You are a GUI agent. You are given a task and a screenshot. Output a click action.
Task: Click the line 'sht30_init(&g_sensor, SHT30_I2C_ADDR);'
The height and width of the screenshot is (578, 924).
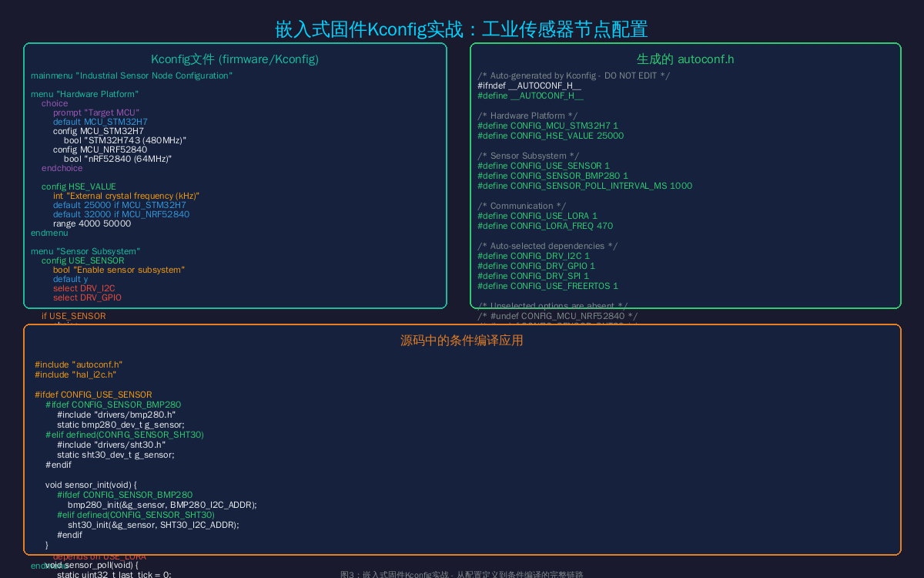tap(153, 525)
